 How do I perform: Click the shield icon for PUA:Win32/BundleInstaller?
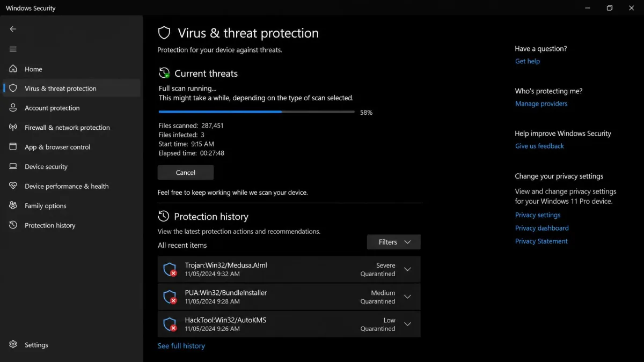pyautogui.click(x=170, y=297)
